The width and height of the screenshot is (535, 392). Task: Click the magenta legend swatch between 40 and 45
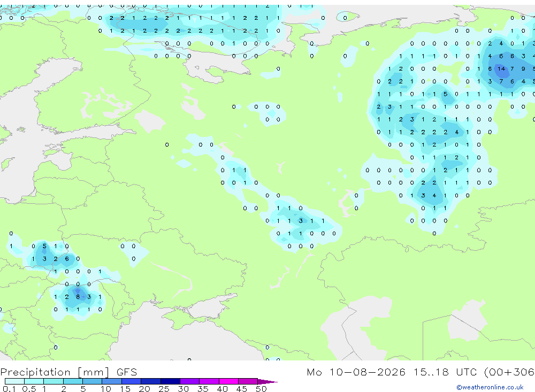coord(228,381)
